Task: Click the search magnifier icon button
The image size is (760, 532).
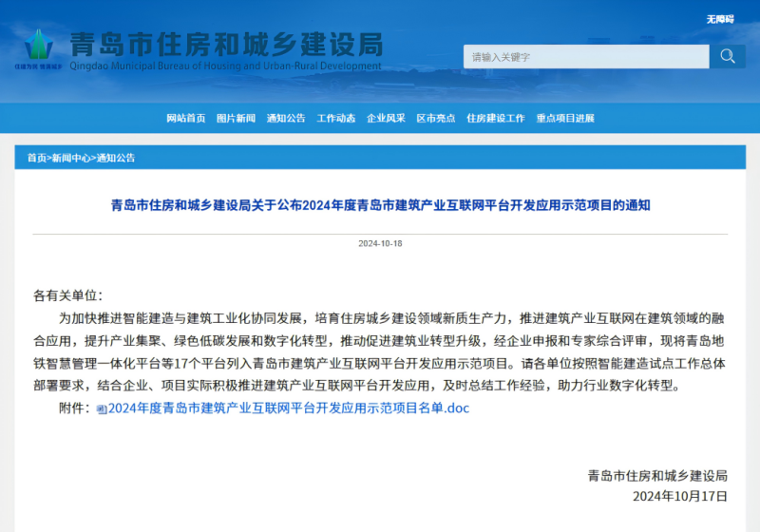Action: 728,57
